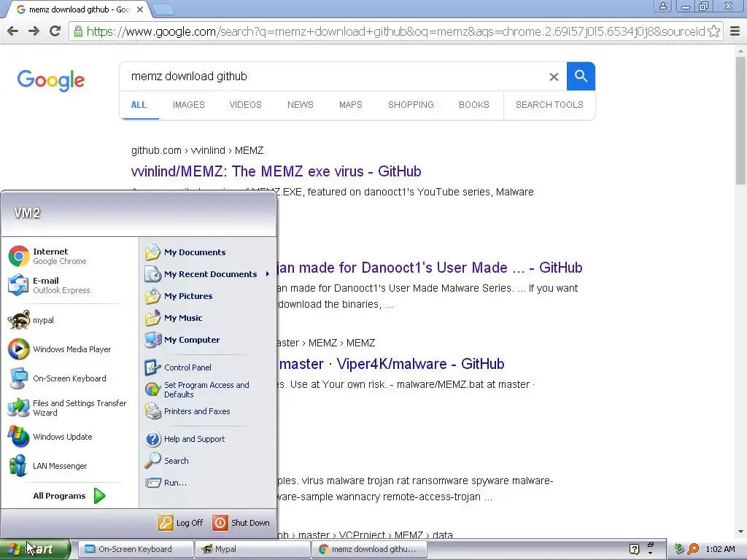Click in the Google search text field

(333, 76)
